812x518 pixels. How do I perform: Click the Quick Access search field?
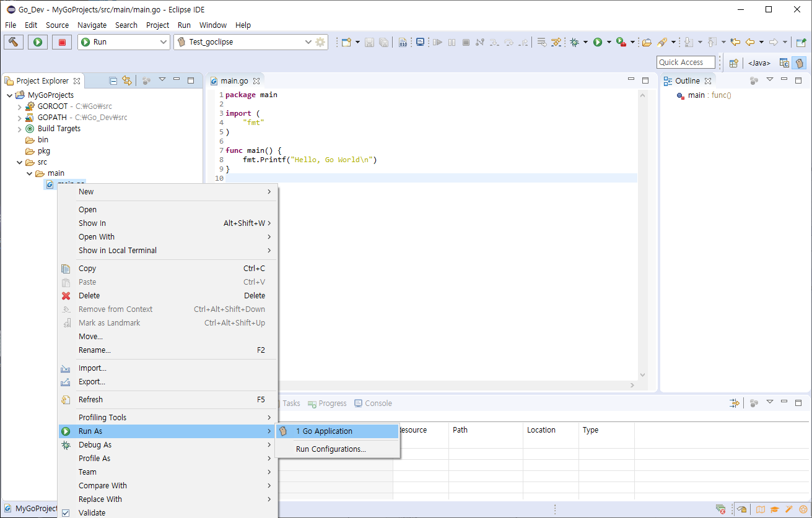(x=686, y=62)
